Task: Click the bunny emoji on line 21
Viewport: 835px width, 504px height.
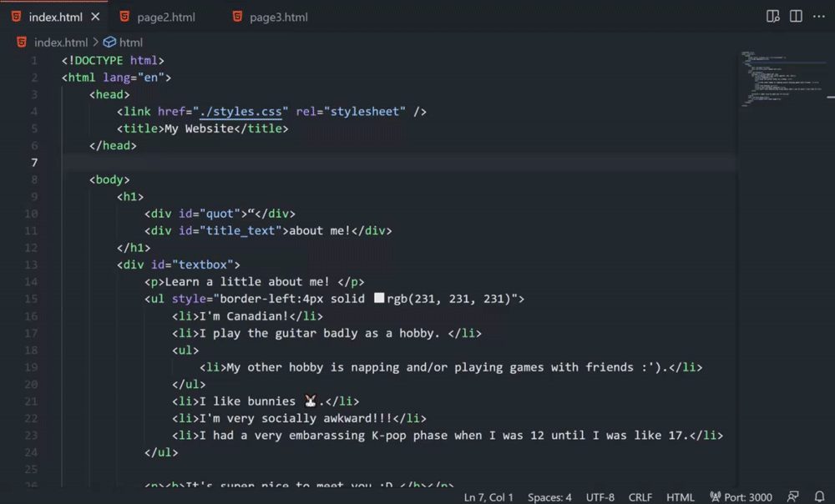Action: pos(310,401)
